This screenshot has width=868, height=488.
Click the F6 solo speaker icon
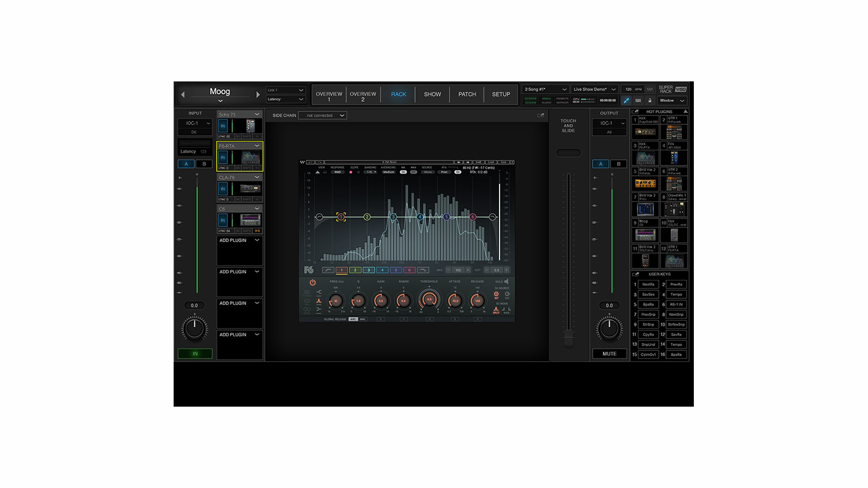pos(507,281)
